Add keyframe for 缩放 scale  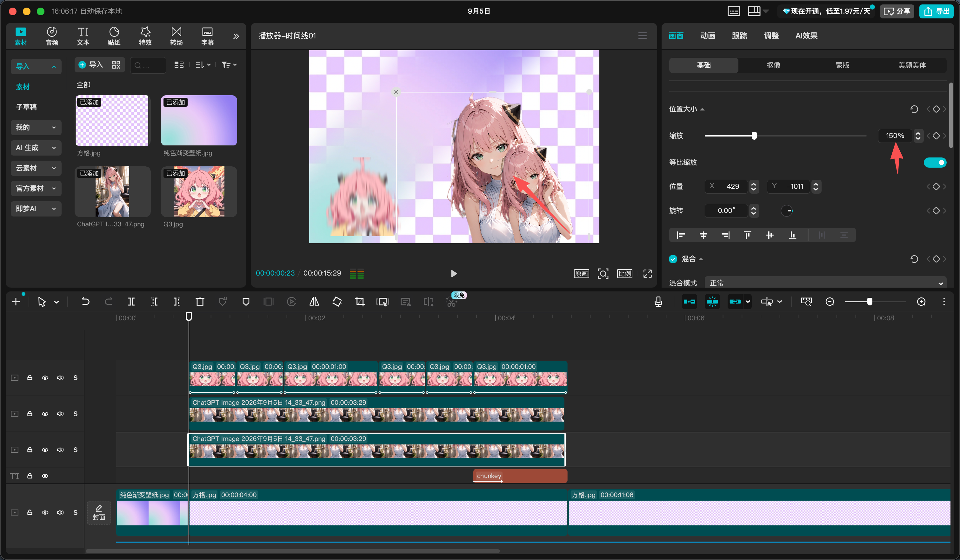[936, 136]
